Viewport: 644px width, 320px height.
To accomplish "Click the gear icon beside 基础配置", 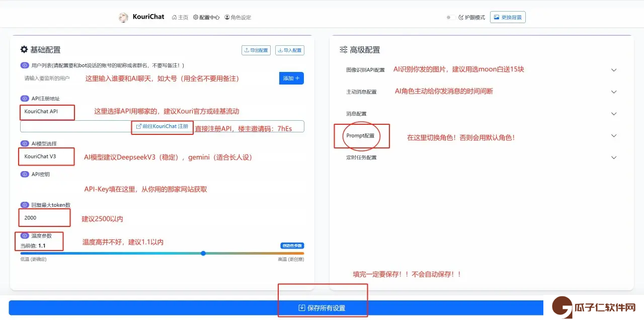I will (24, 49).
